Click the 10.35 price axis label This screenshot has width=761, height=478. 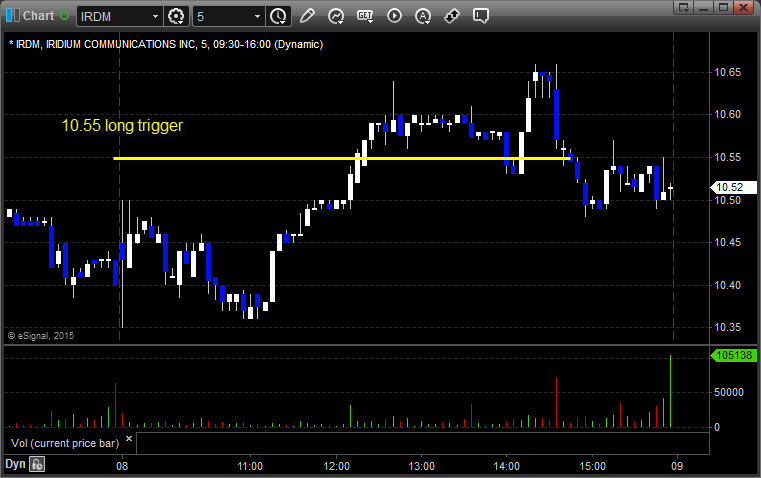pyautogui.click(x=728, y=327)
